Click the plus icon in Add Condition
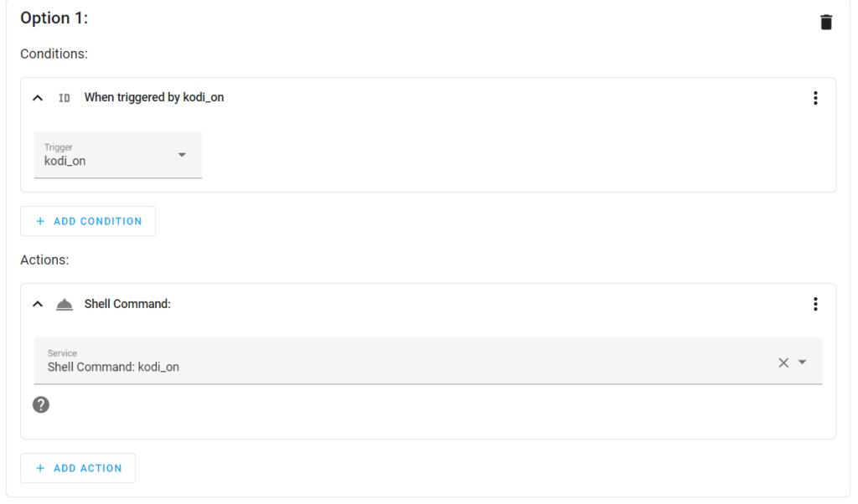Screen dimensions: 858x504 pyautogui.click(x=40, y=221)
